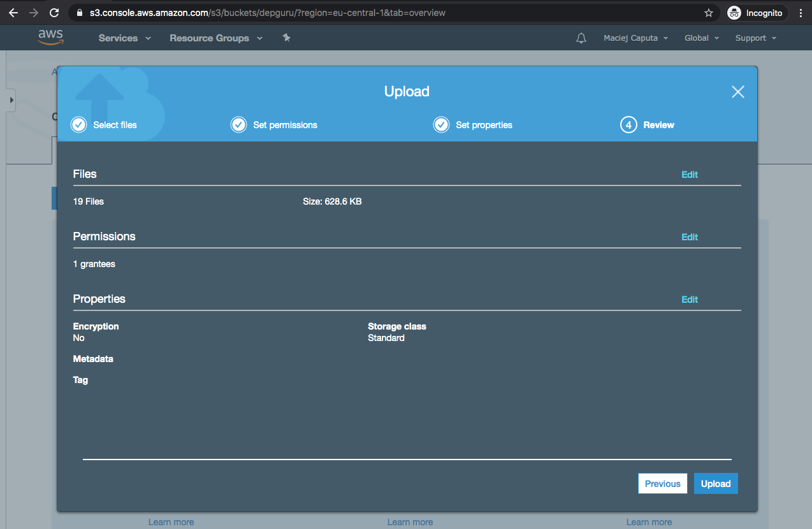Go back with the browser back arrow

tap(13, 13)
